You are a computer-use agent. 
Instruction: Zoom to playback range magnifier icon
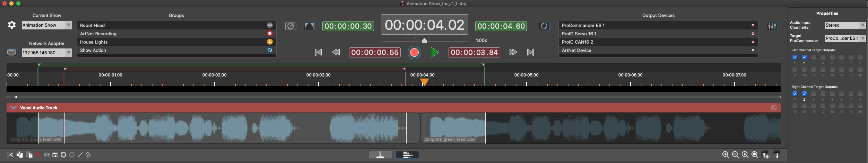click(745, 155)
